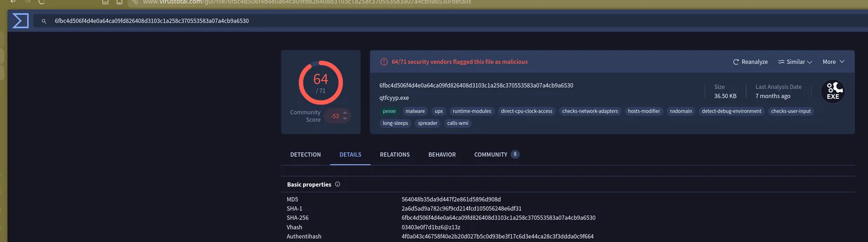Click the checks-network-adapters tag
This screenshot has height=242, width=868.
point(590,111)
